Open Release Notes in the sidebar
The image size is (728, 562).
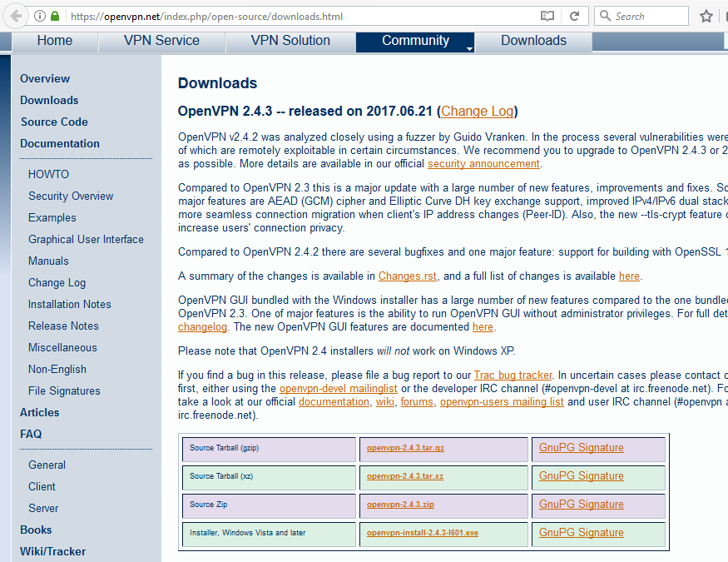[x=63, y=326]
